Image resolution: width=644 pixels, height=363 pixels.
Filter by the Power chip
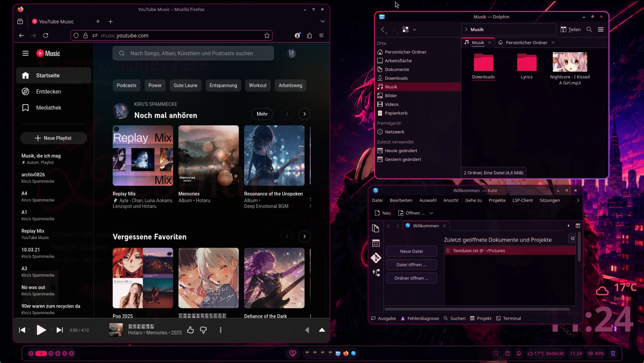155,85
